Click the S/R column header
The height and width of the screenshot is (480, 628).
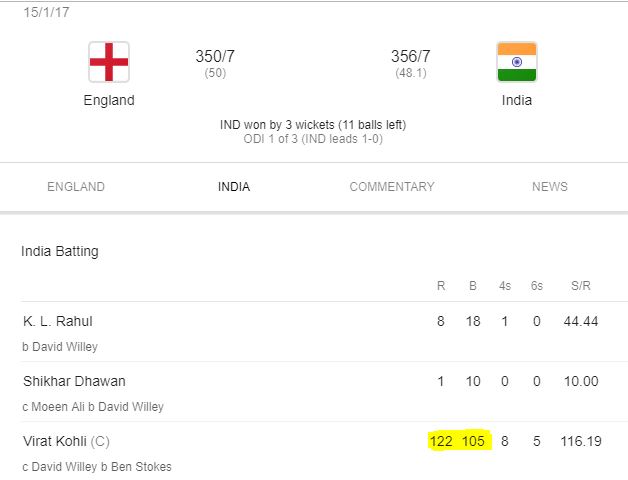coord(580,286)
